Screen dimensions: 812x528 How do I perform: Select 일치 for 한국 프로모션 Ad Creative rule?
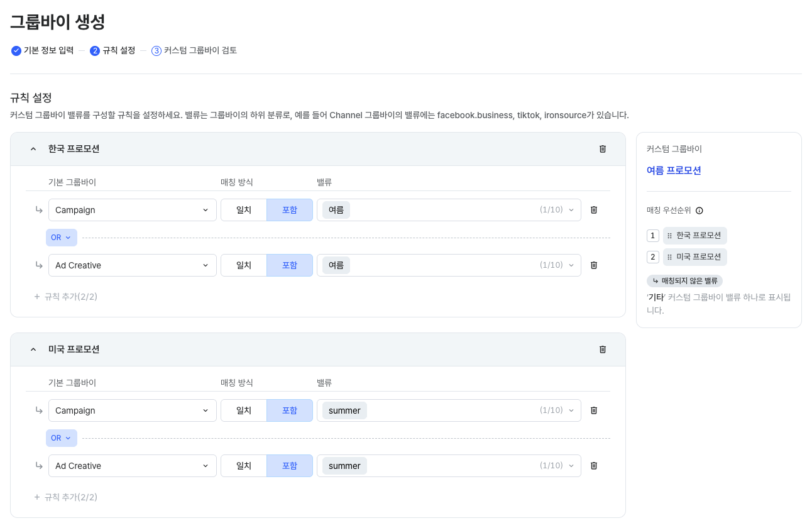pyautogui.click(x=244, y=265)
